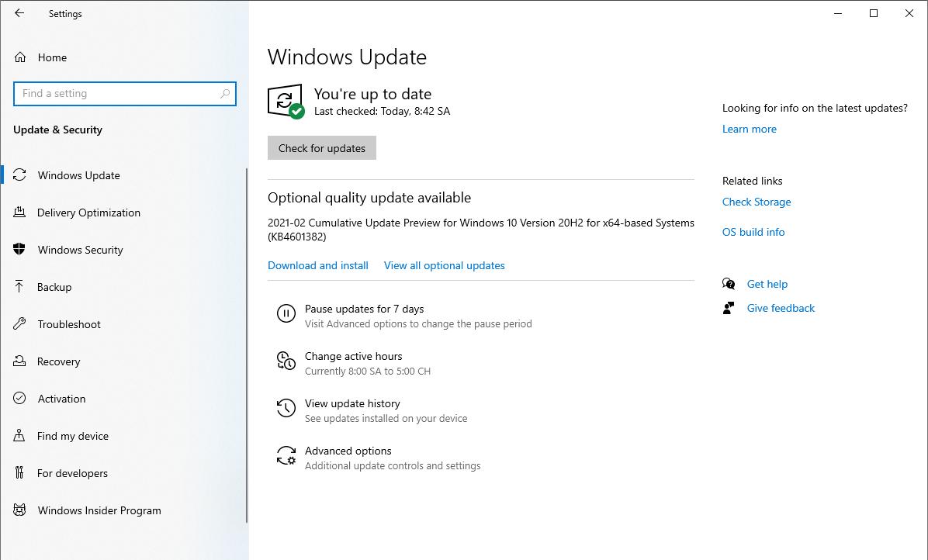
Task: Click the Windows Security shield icon
Action: 19,250
